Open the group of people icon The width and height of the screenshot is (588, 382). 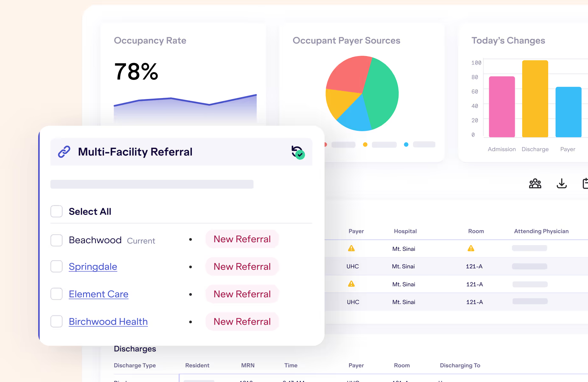coord(535,184)
